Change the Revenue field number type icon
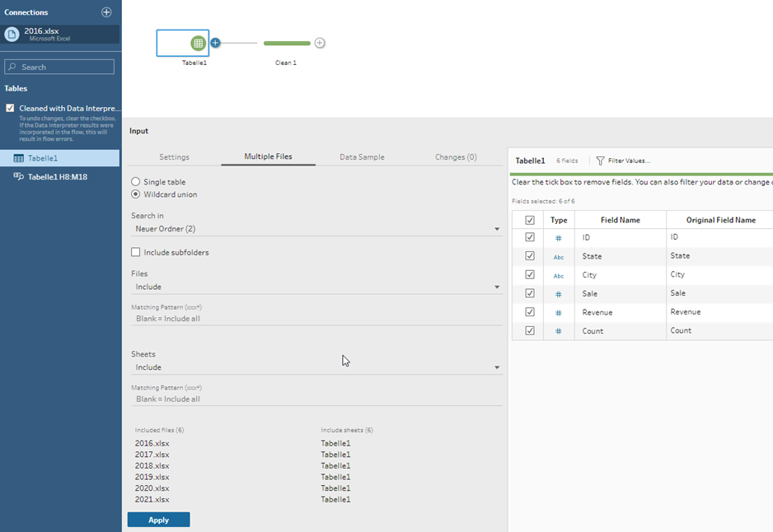 pyautogui.click(x=559, y=313)
